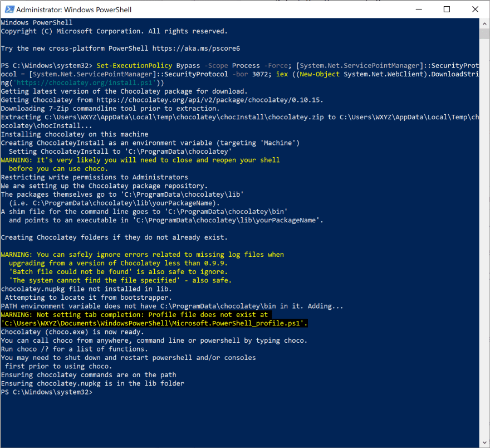490x448 pixels.
Task: Click 'Creating ChocolateyInstall as an environment variable' line
Action: (150, 143)
